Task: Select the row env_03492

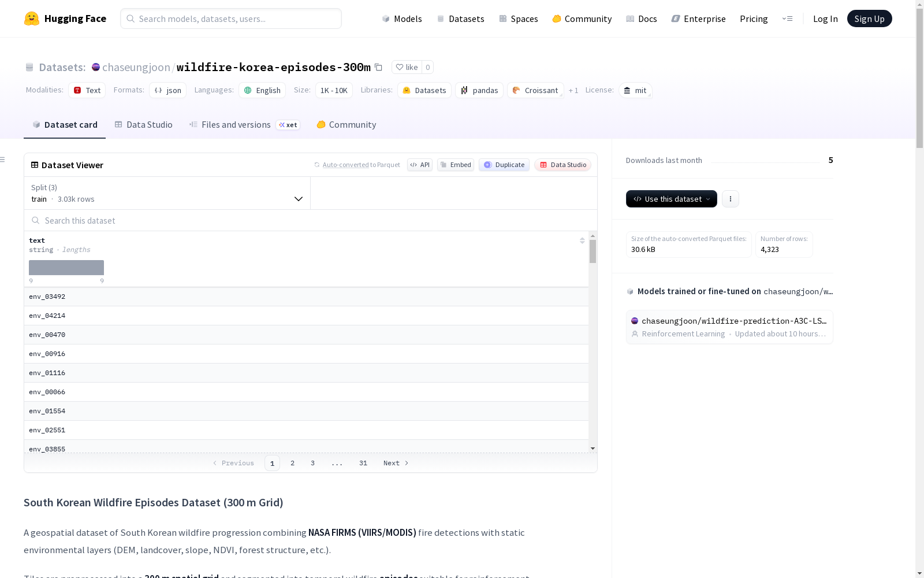Action: [x=306, y=297]
